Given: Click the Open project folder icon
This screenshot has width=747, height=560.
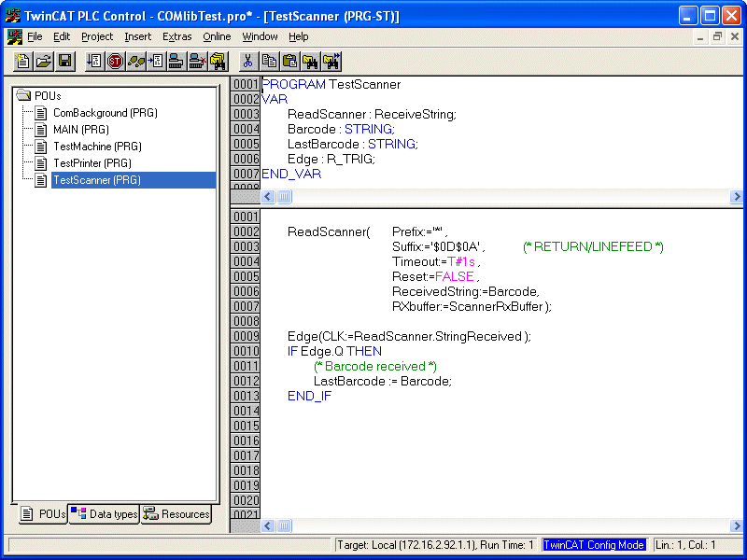Looking at the screenshot, I should click(x=44, y=62).
